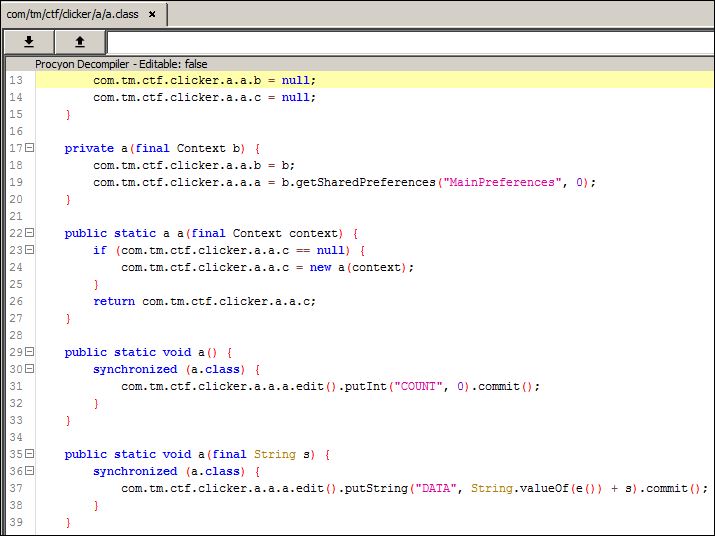715x536 pixels.
Task: Collapse the code fold at line 22
Action: [x=30, y=233]
